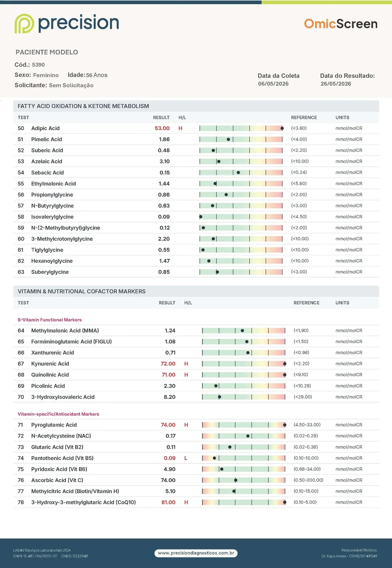Click the collection date 06/05/2026
The image size is (392, 568).
[x=273, y=84]
